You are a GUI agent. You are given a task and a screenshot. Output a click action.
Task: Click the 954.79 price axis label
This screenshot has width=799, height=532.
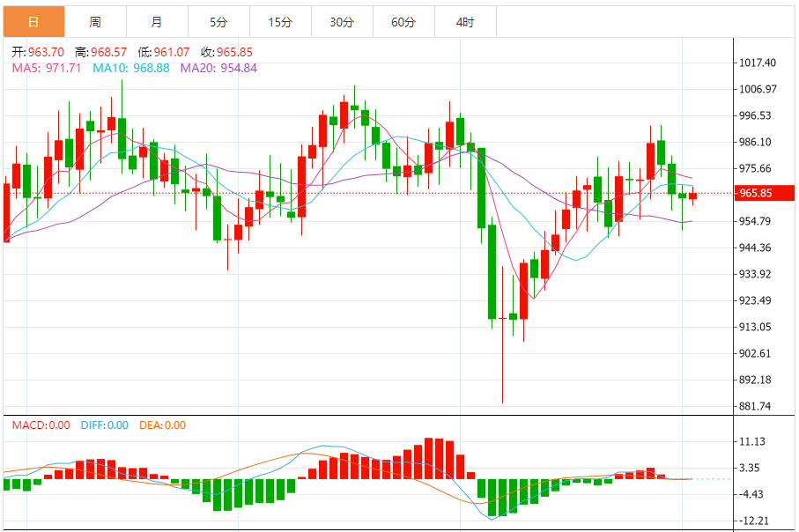coord(755,221)
